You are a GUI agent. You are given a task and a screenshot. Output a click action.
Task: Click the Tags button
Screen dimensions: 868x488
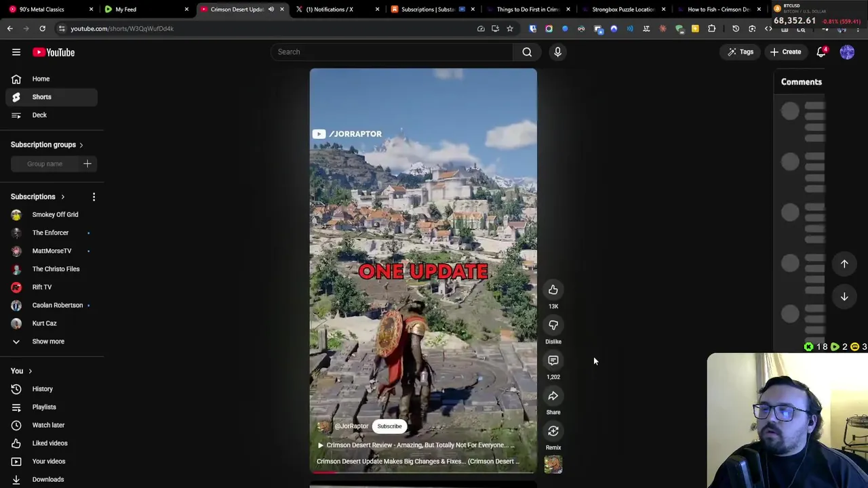tap(741, 52)
